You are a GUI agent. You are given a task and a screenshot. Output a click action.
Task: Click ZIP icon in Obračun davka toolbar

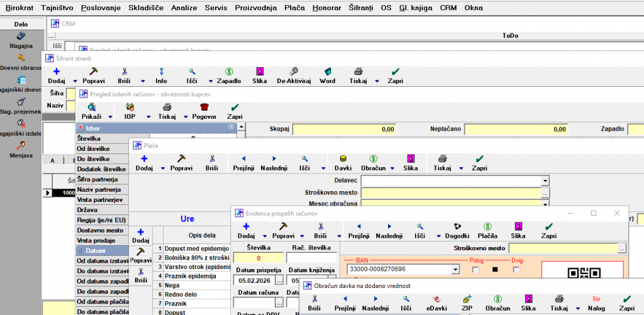tap(467, 303)
